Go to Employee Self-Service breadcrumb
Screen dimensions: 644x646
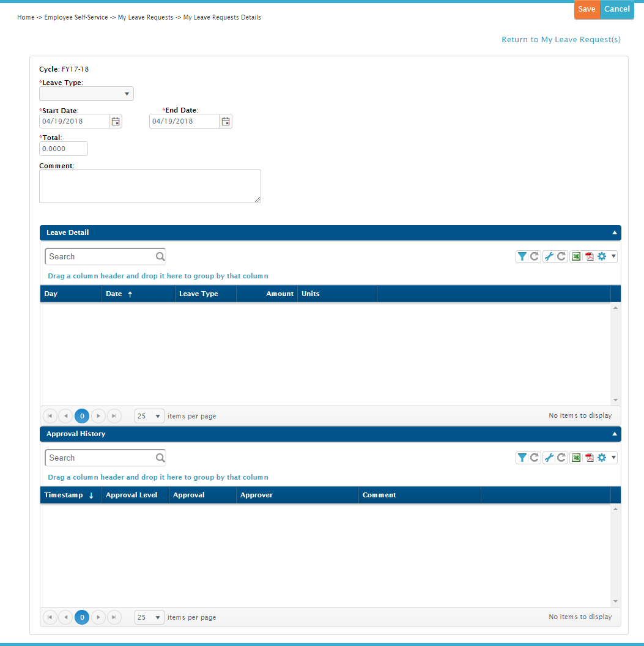pos(76,17)
